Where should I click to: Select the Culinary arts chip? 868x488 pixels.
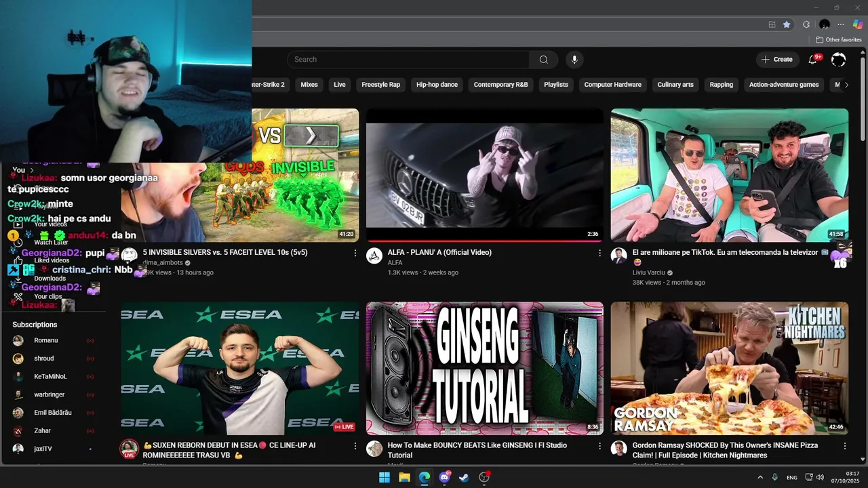[x=675, y=85]
